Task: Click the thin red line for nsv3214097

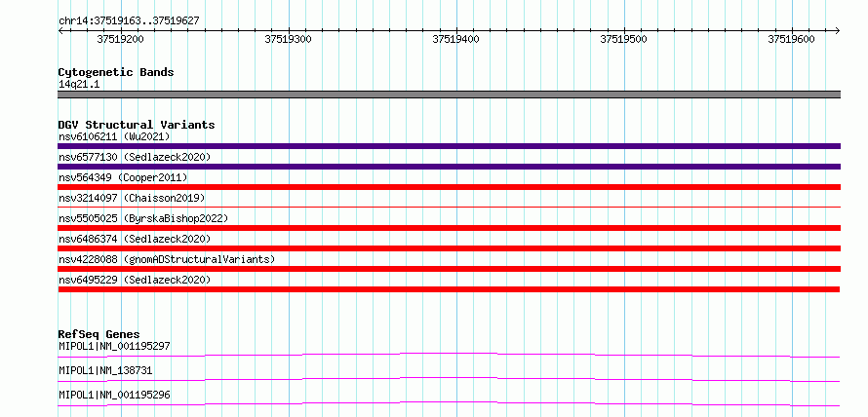Action: tap(449, 207)
